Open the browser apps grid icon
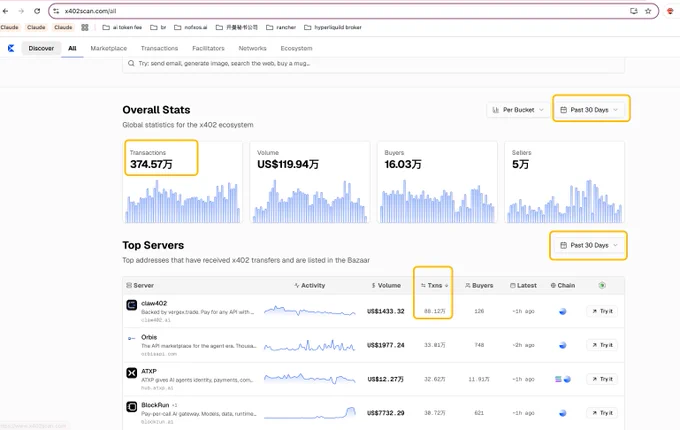 pyautogui.click(x=85, y=27)
